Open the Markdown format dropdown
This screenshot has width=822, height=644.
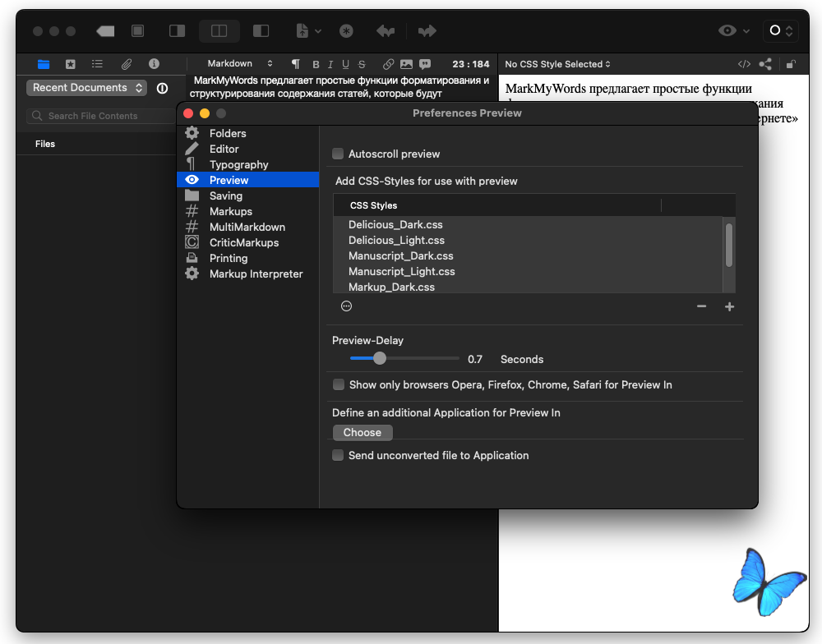coord(239,64)
